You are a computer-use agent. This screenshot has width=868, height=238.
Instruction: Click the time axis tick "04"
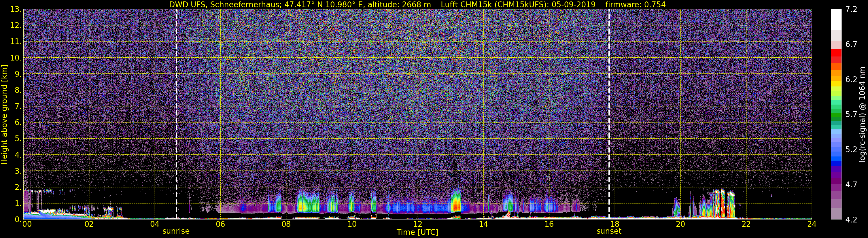tap(155, 224)
